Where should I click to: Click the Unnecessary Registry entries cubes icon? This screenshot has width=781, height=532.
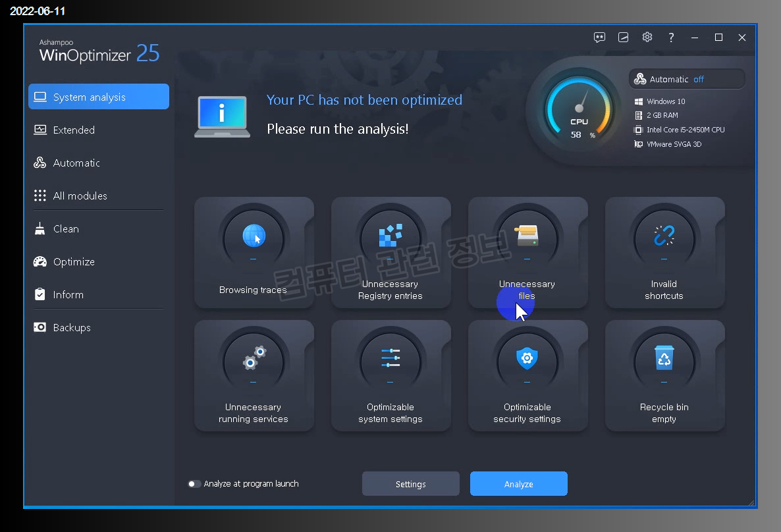[390, 236]
